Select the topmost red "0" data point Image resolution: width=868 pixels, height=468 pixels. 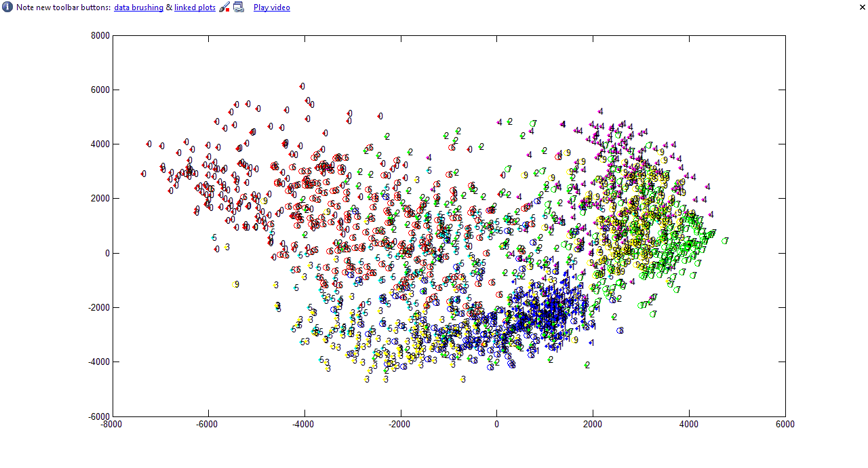click(302, 86)
